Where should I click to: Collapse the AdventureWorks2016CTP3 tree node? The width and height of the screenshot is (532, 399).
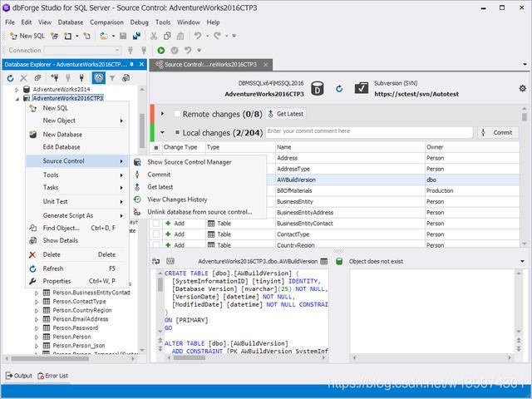coord(17,99)
